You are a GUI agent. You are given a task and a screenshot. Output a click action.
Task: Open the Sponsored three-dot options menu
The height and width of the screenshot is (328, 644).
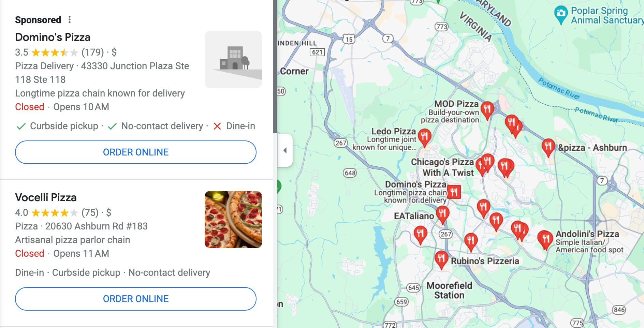click(x=70, y=19)
